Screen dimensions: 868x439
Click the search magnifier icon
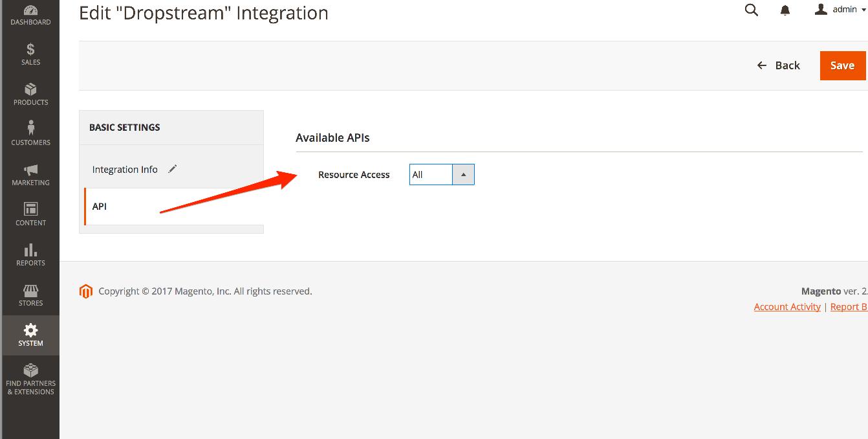[751, 10]
